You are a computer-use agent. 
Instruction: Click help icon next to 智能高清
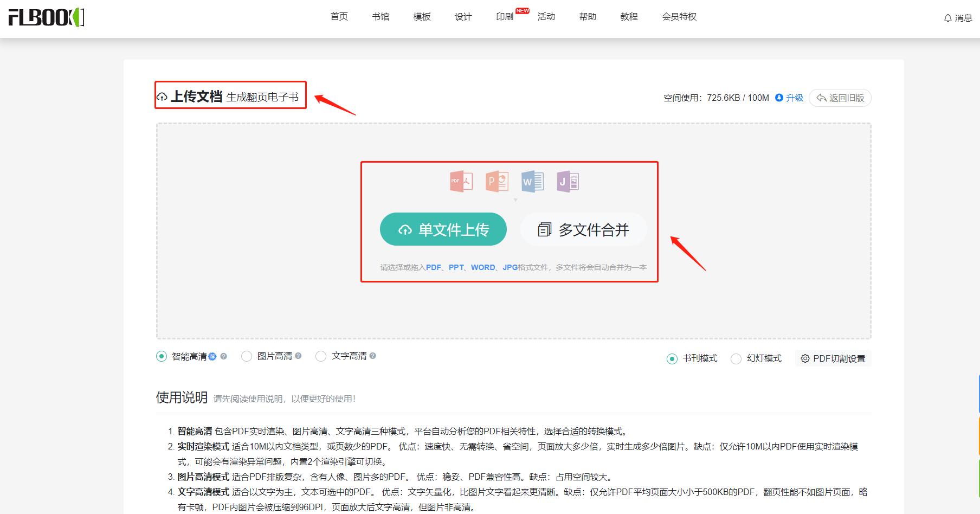[223, 356]
